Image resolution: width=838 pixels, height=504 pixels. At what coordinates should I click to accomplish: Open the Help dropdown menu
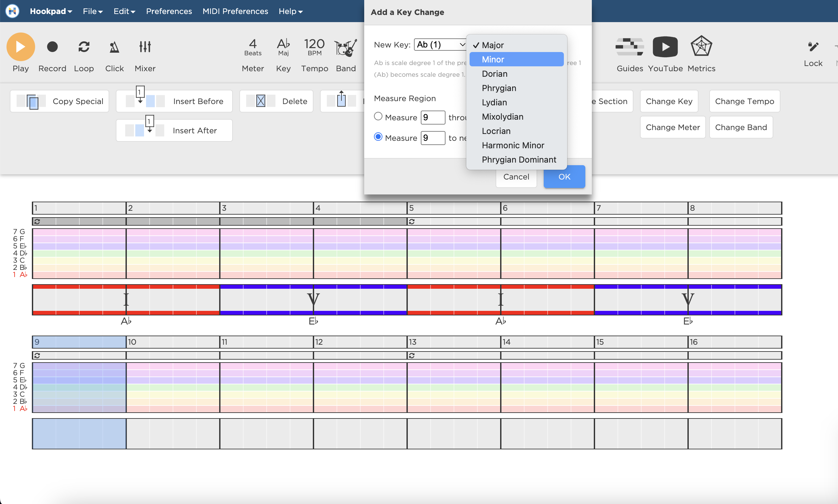[291, 11]
